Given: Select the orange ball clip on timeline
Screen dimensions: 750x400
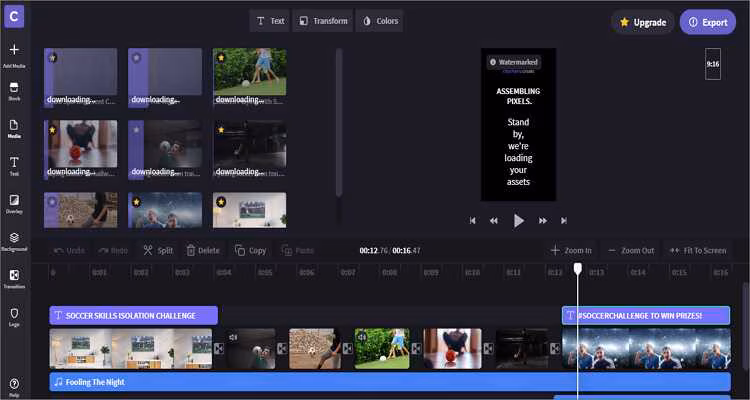Looking at the screenshot, I should click(x=452, y=348).
